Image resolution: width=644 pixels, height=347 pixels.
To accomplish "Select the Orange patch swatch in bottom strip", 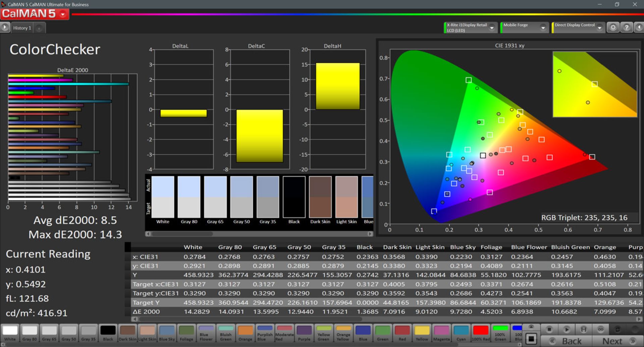I will 245,333.
